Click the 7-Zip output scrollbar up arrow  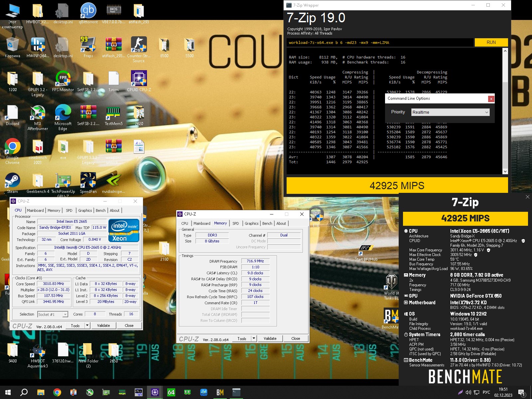pyautogui.click(x=505, y=51)
